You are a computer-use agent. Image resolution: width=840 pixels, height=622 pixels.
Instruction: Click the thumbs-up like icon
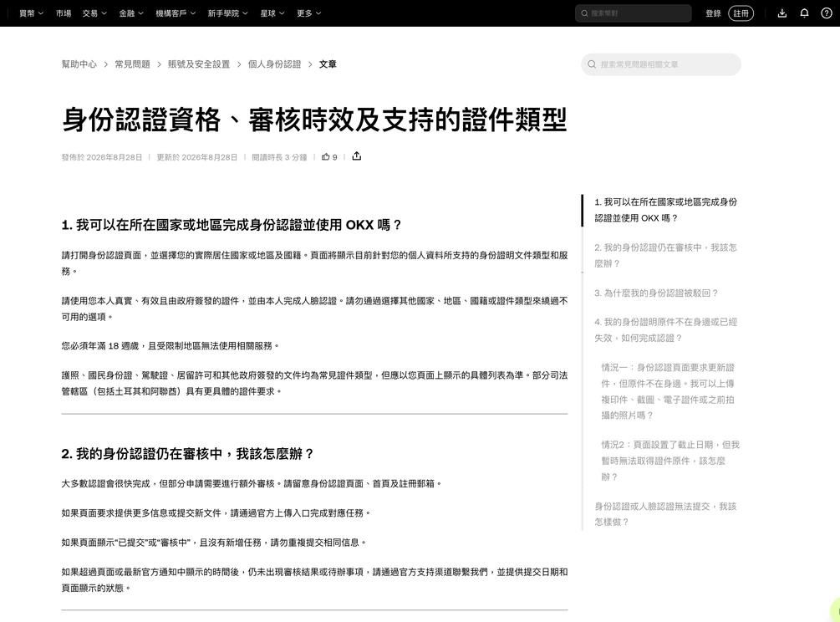(x=325, y=157)
